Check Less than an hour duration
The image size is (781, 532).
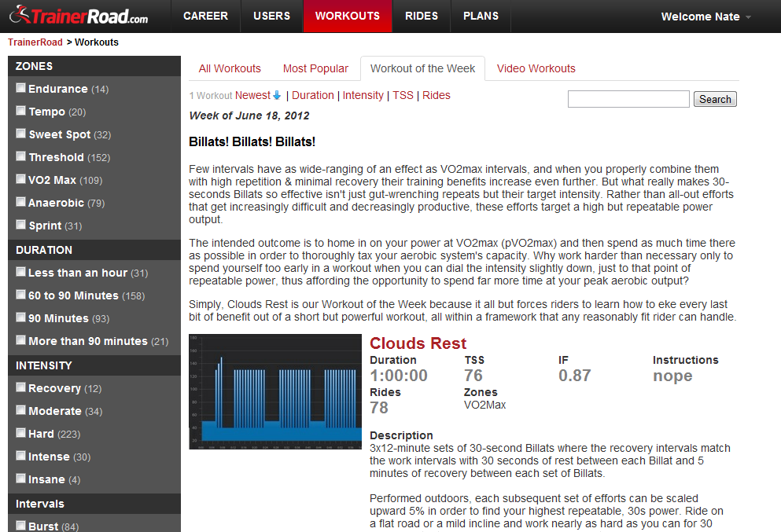[21, 272]
